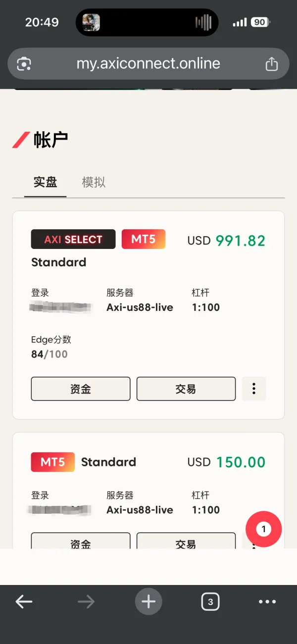
Task: Tap the Dynamic Island media thumbnail
Action: tap(91, 22)
